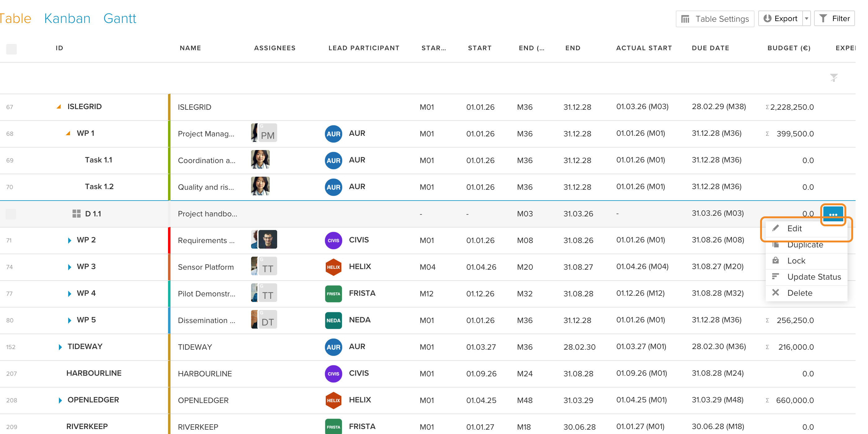This screenshot has width=868, height=434.
Task: Clear filters with the crossed funnel icon
Action: pyautogui.click(x=834, y=78)
